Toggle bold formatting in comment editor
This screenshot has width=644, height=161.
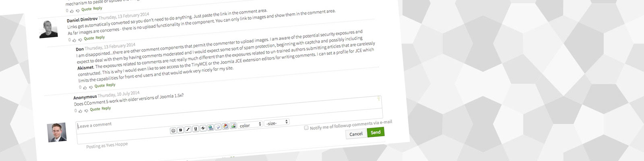click(181, 130)
